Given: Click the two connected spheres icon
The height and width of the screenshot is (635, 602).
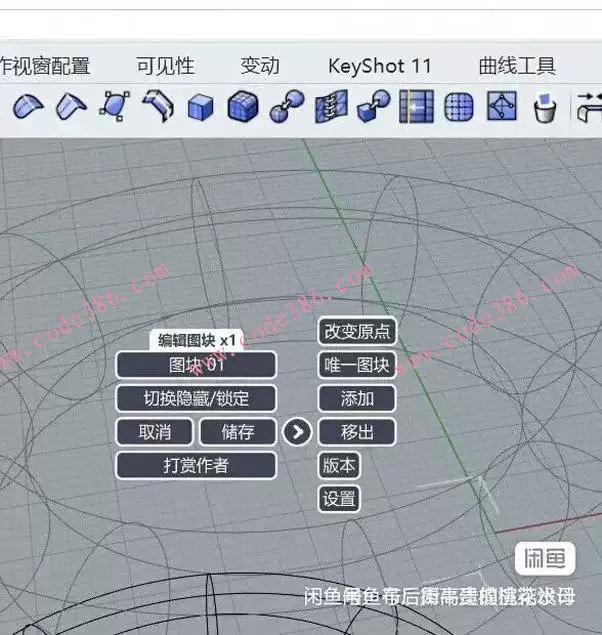Looking at the screenshot, I should [287, 106].
